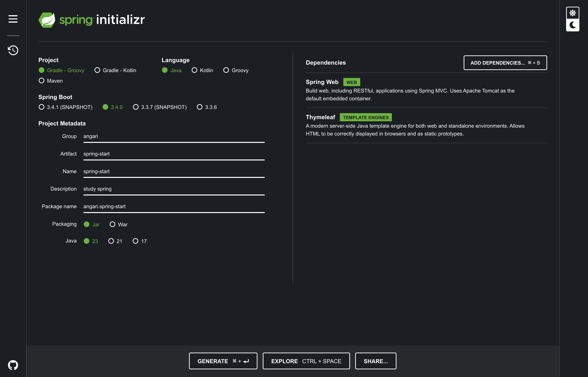Screen dimensions: 588x377
Task: Choose Spring Boot 3.3.7 (SNAPSHOT)
Action: point(160,107)
